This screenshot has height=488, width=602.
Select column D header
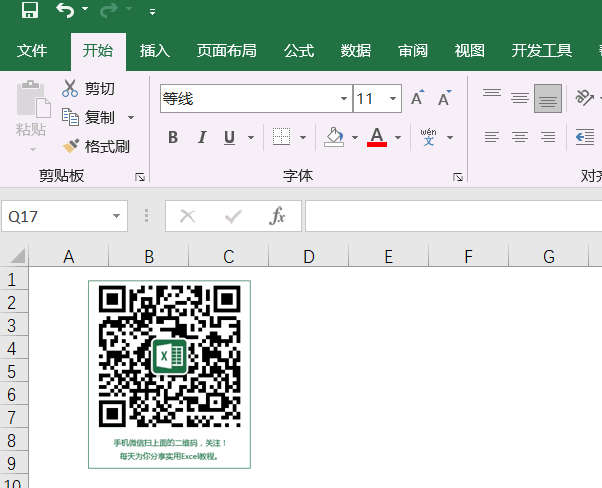pyautogui.click(x=309, y=256)
